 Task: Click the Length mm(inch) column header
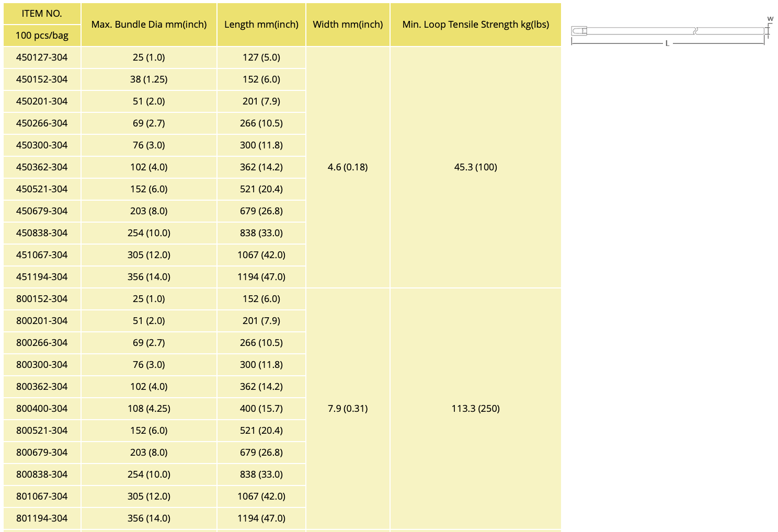tap(261, 25)
